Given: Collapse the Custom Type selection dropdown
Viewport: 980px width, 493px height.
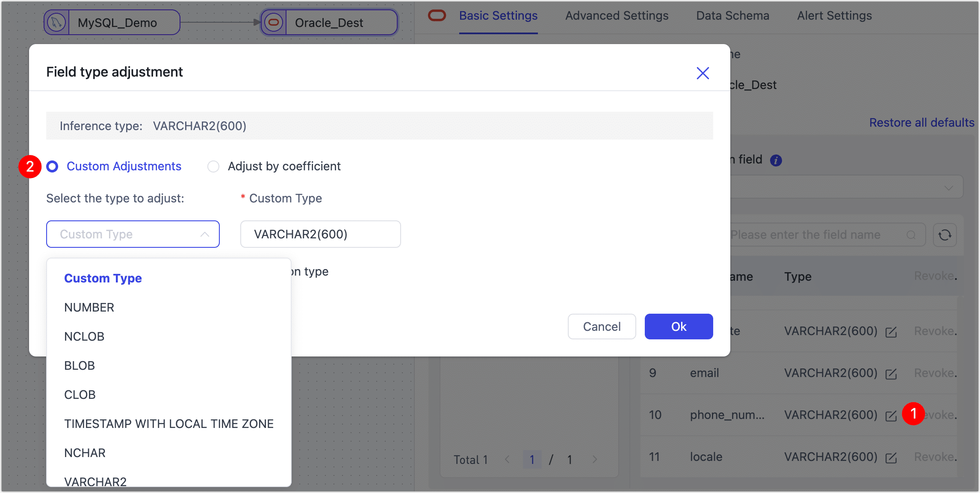Looking at the screenshot, I should tap(205, 234).
